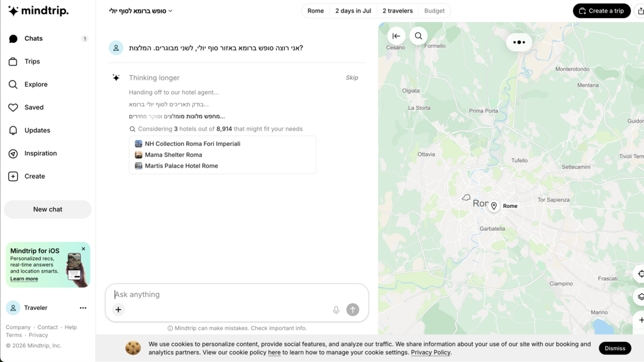Open the three-dot map options bubble
The image size is (644, 362).
[519, 42]
